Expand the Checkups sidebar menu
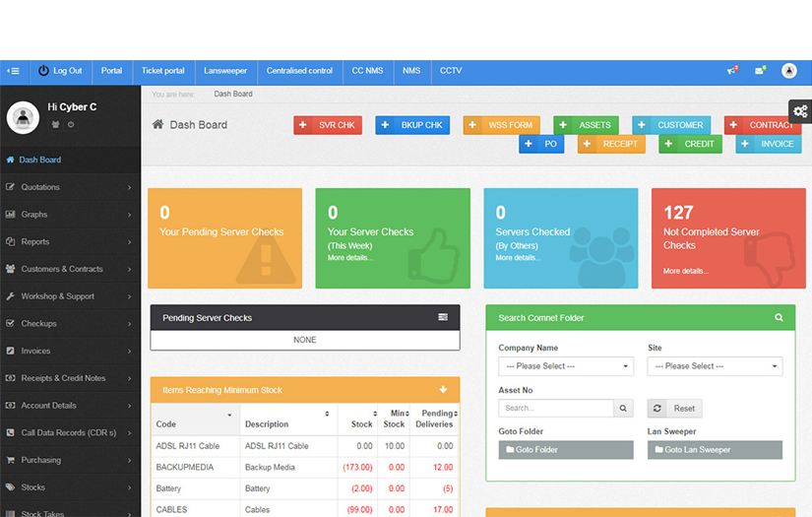 (71, 324)
